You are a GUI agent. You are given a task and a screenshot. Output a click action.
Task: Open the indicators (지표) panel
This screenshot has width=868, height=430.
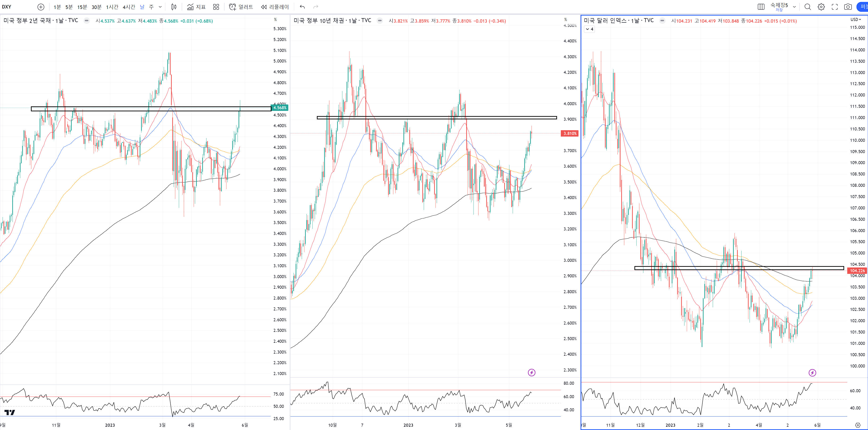[196, 7]
